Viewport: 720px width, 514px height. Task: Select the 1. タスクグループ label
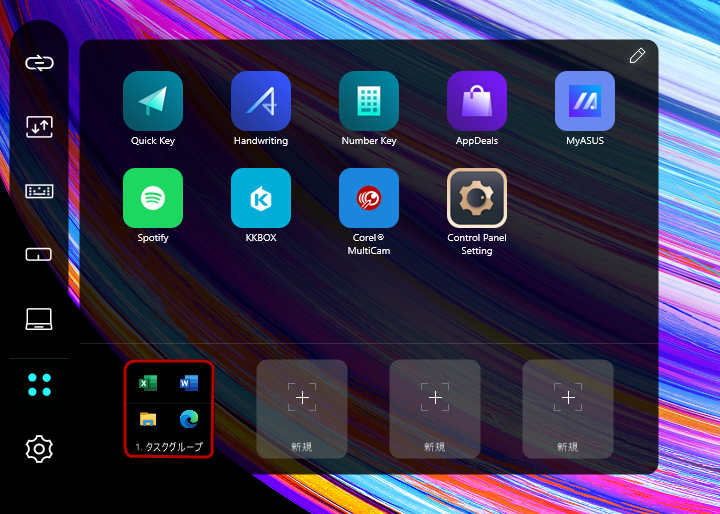(169, 446)
